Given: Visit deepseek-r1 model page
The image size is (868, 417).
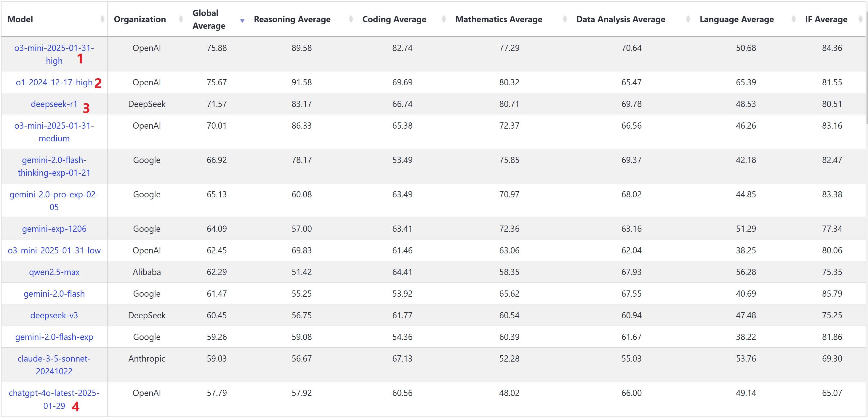Looking at the screenshot, I should pos(54,104).
